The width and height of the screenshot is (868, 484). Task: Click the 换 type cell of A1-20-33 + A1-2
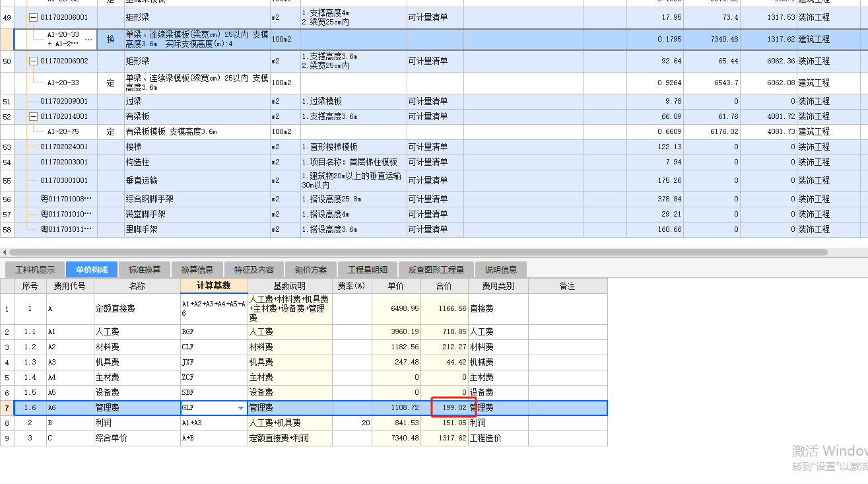tap(110, 40)
